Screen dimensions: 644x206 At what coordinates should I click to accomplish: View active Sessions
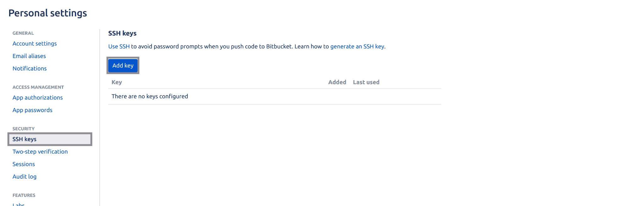tap(24, 164)
